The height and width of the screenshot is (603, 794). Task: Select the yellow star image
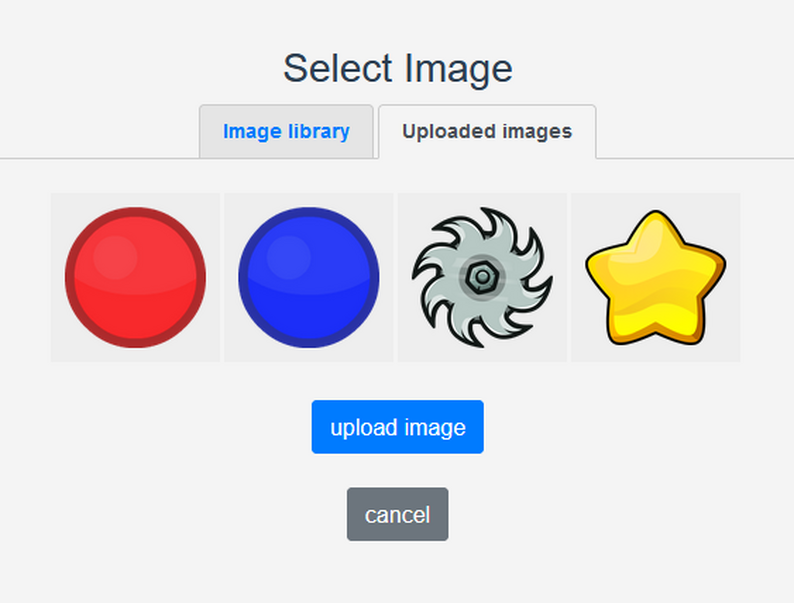655,277
